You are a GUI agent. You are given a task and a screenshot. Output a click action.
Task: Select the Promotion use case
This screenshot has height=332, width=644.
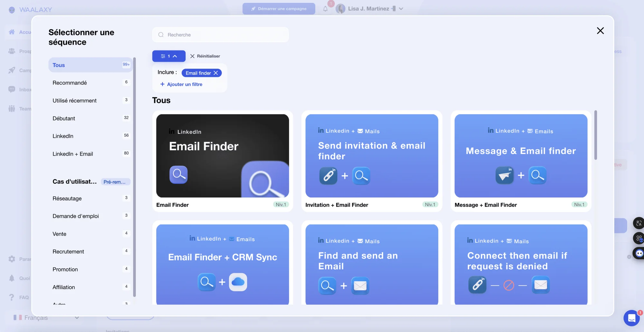(x=90, y=269)
